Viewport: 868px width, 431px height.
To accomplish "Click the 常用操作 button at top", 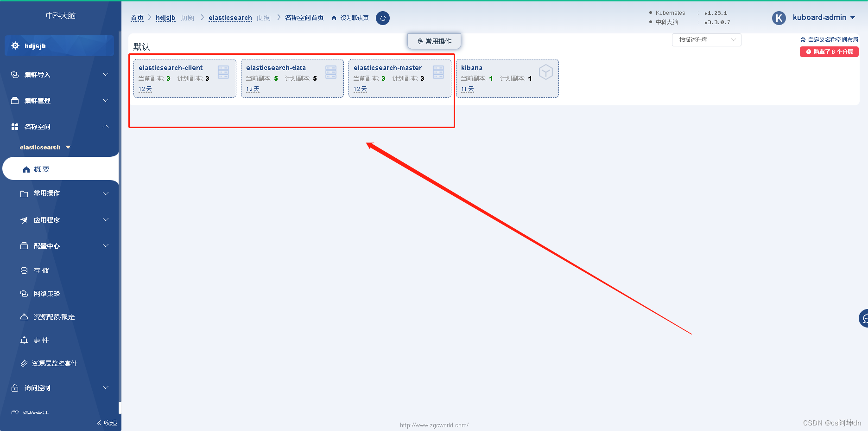I will pyautogui.click(x=434, y=41).
